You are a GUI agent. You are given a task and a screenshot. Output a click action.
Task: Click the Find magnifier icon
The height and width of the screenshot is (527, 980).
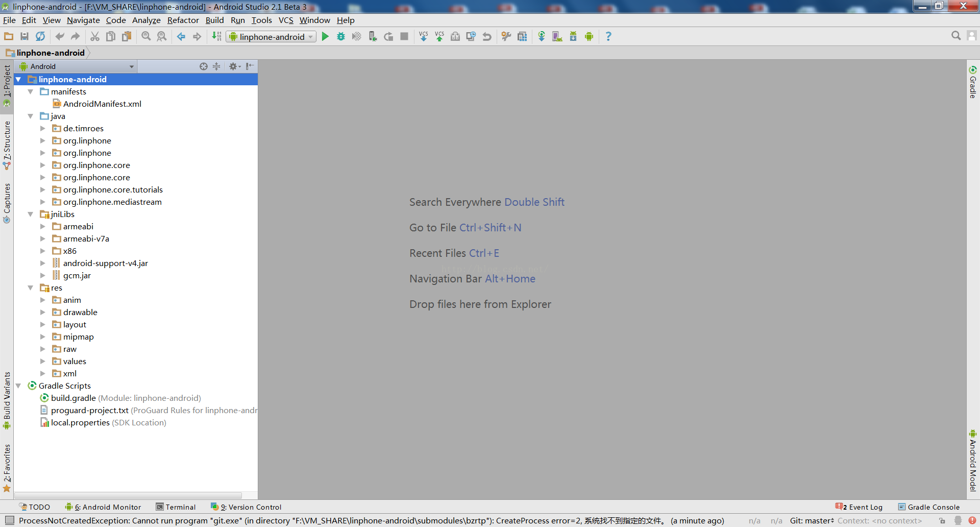(146, 36)
